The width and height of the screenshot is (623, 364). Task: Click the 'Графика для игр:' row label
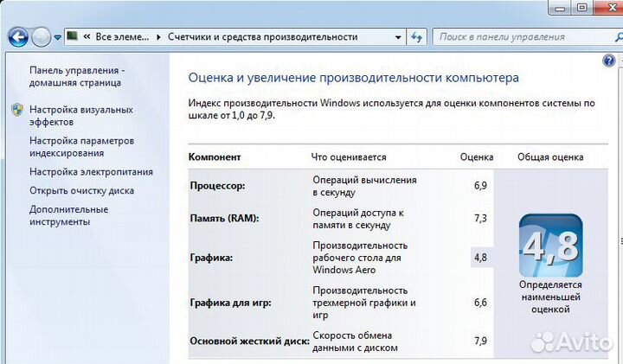pyautogui.click(x=230, y=303)
